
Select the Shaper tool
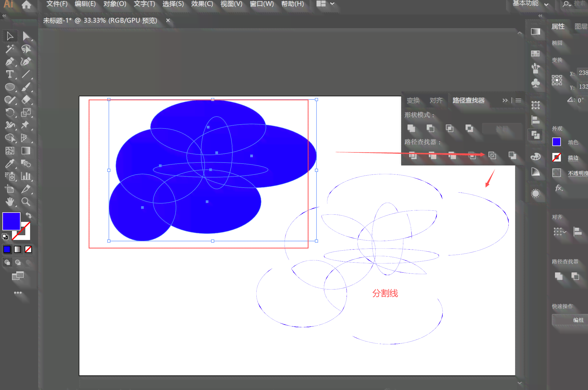click(10, 100)
